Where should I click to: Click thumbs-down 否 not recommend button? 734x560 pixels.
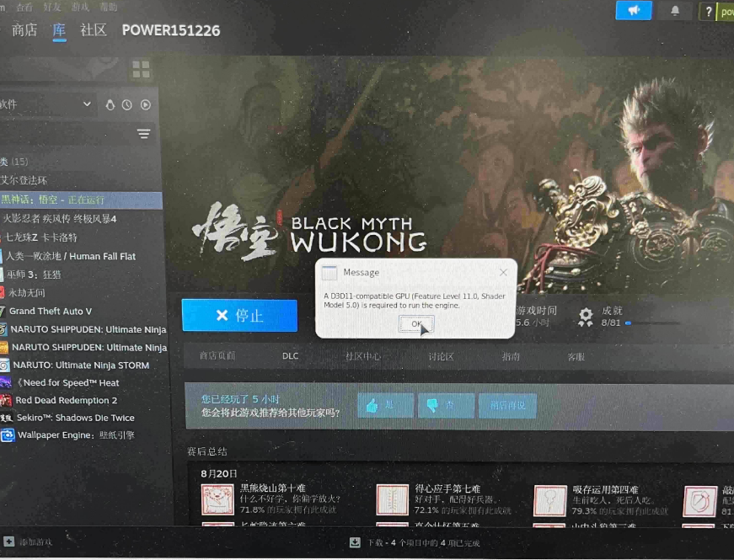tap(445, 405)
